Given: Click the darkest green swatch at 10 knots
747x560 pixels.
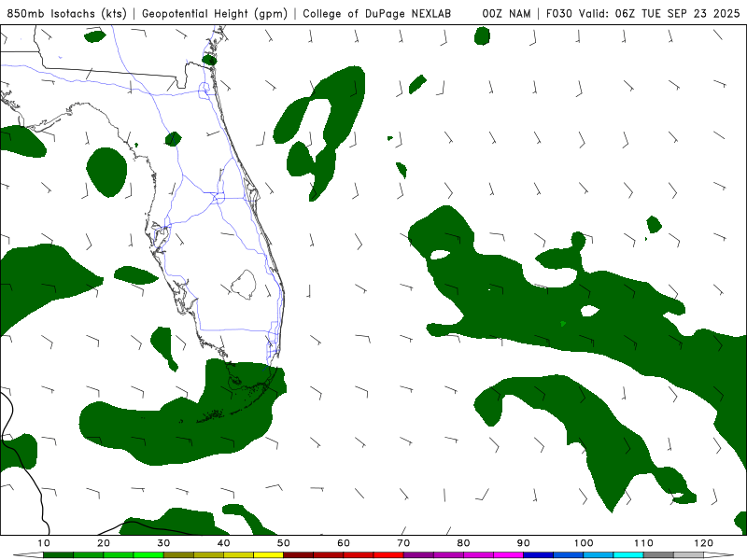Looking at the screenshot, I should pos(58,555).
